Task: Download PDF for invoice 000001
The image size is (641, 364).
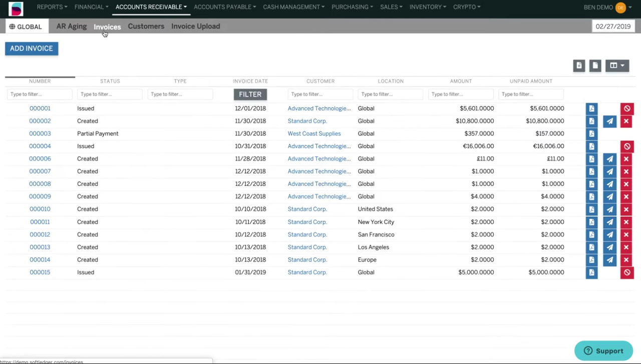Action: (x=591, y=109)
